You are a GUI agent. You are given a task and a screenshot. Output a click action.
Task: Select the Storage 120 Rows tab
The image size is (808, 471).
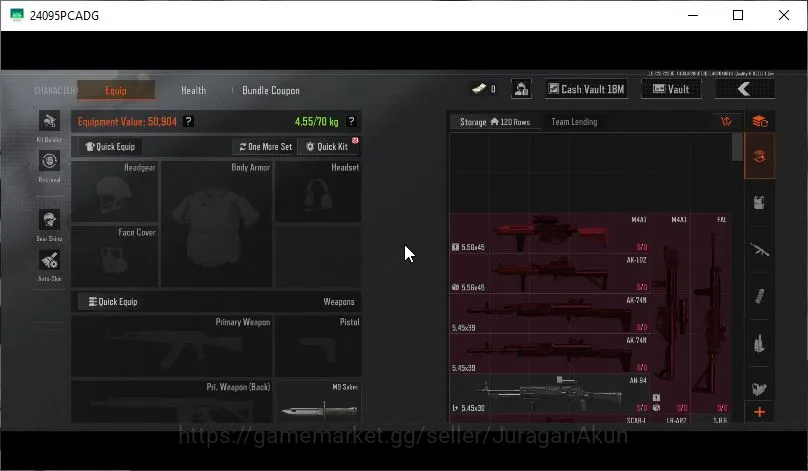(x=495, y=122)
